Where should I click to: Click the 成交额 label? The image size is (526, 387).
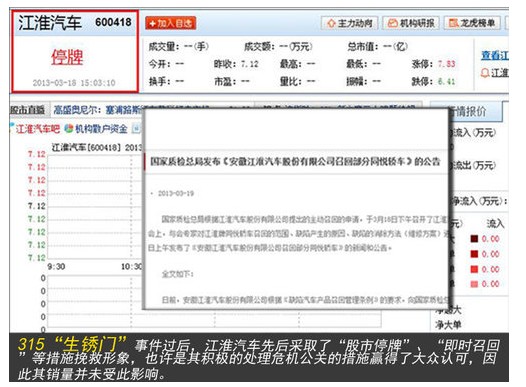tap(259, 46)
